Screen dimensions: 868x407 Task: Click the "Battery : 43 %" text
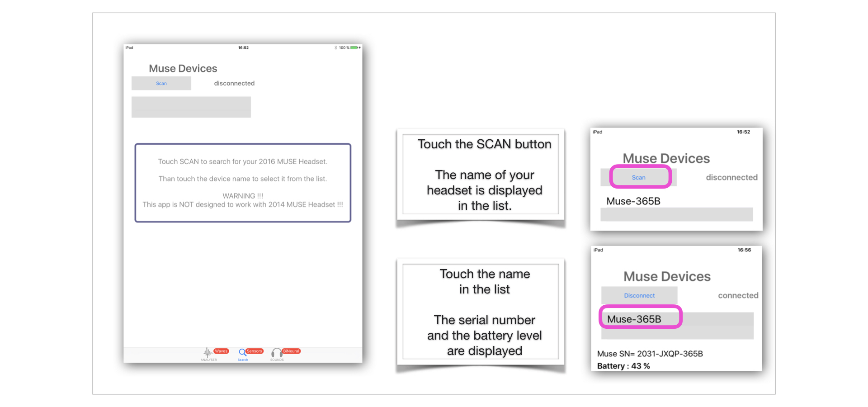pyautogui.click(x=623, y=366)
